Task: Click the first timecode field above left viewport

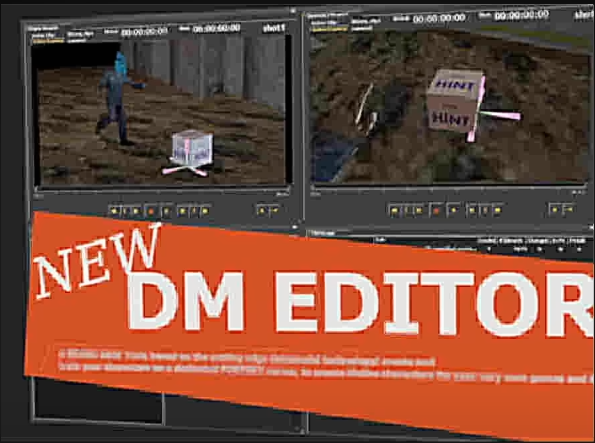Action: tap(144, 32)
